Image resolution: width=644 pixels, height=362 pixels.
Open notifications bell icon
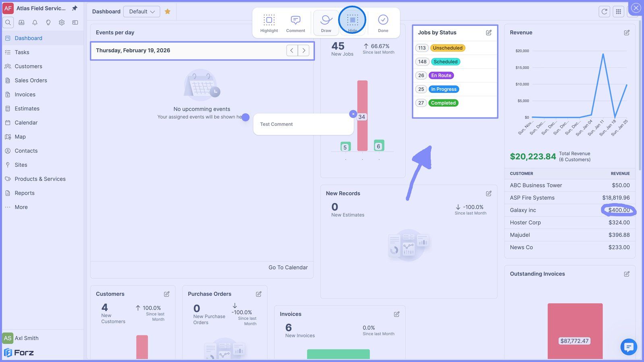[35, 23]
